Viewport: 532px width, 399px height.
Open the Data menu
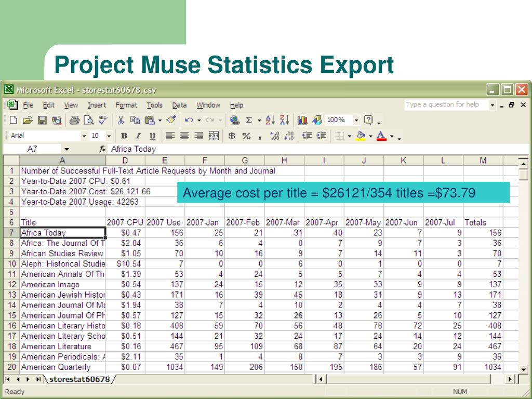pyautogui.click(x=179, y=105)
